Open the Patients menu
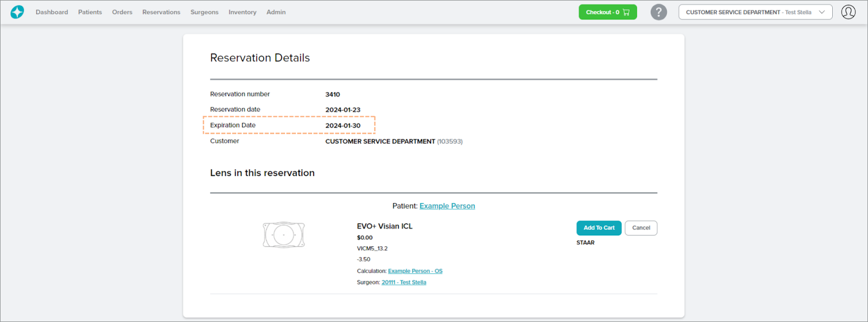868x322 pixels. coord(90,12)
